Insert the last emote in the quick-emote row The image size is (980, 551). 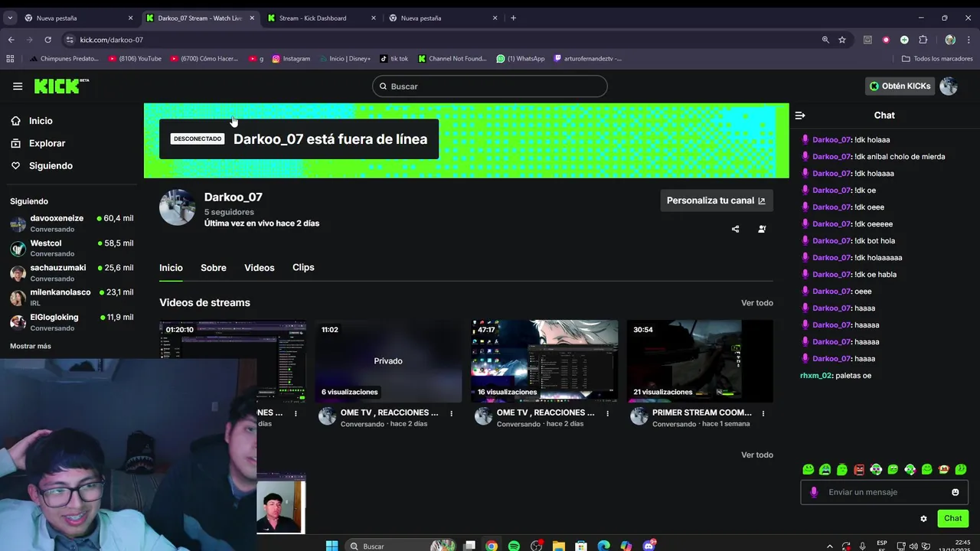pos(961,469)
